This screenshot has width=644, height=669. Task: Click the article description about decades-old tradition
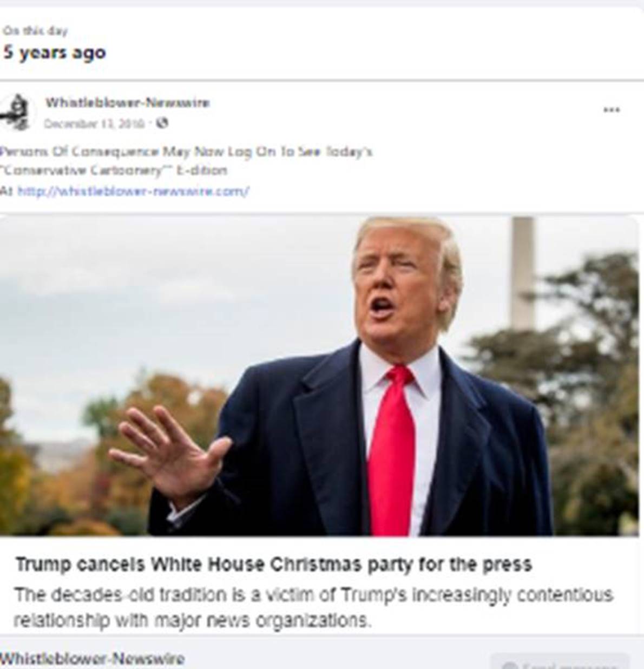tap(313, 607)
